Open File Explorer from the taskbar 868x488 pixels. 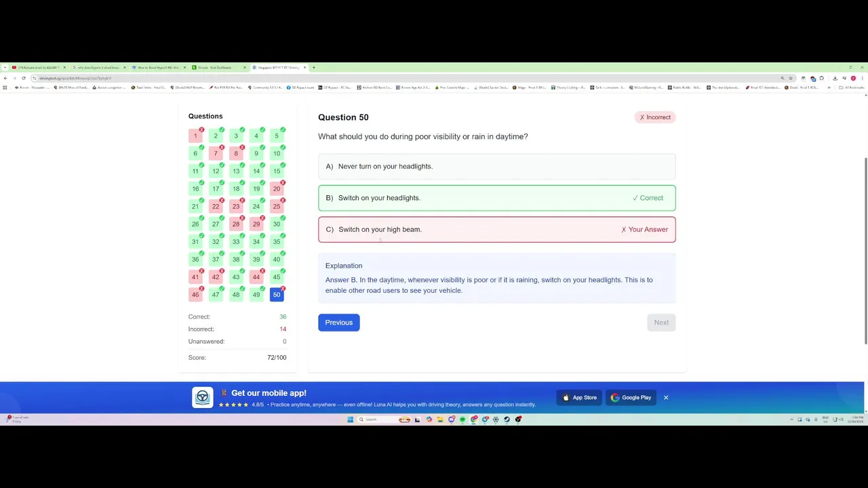(x=439, y=420)
